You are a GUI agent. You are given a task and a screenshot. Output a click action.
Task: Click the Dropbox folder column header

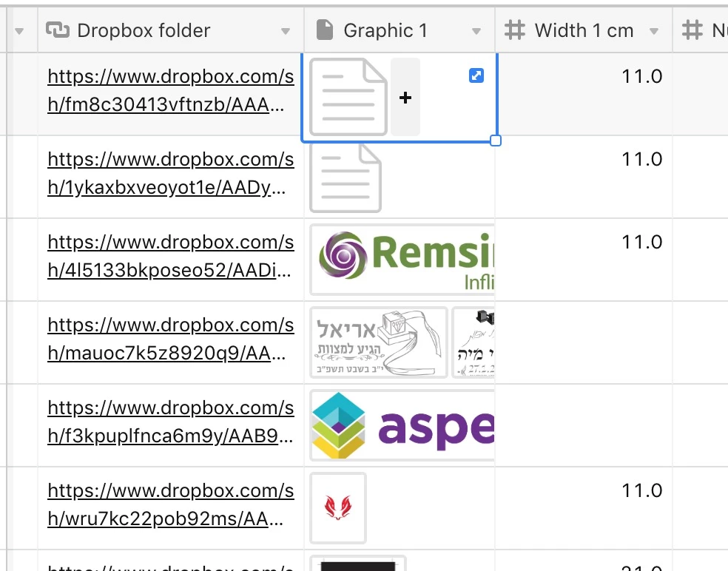[x=171, y=30]
